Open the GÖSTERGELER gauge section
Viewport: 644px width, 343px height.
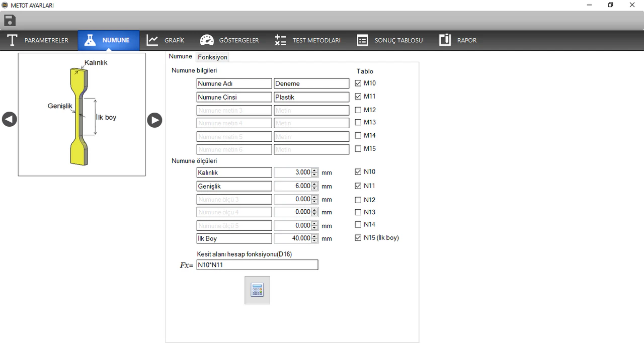click(x=229, y=40)
